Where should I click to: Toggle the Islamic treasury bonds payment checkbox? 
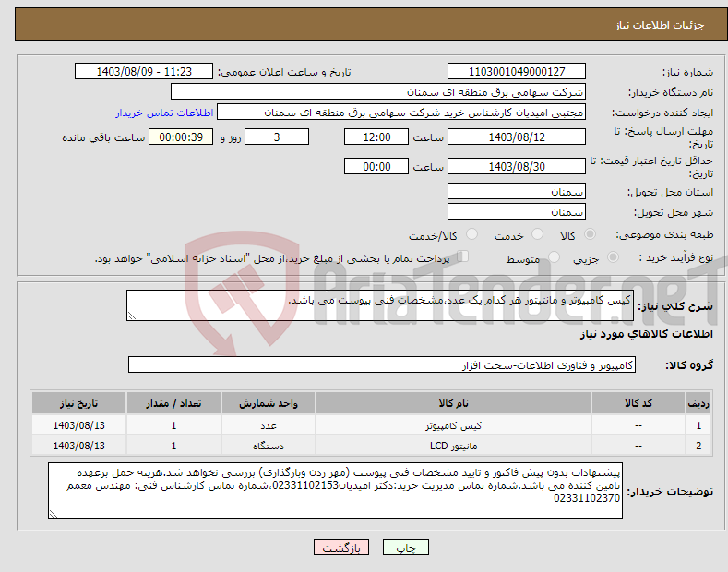coord(462,256)
